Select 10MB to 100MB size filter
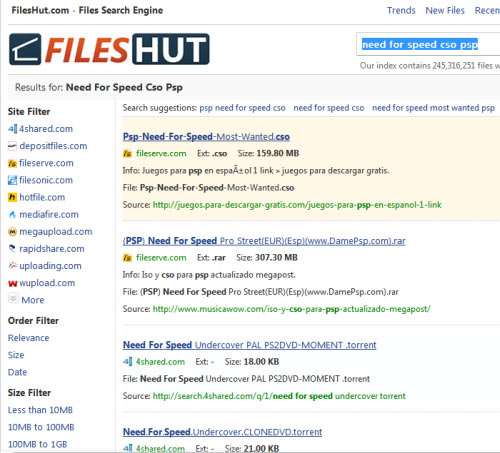This screenshot has height=453, width=500. [x=41, y=427]
